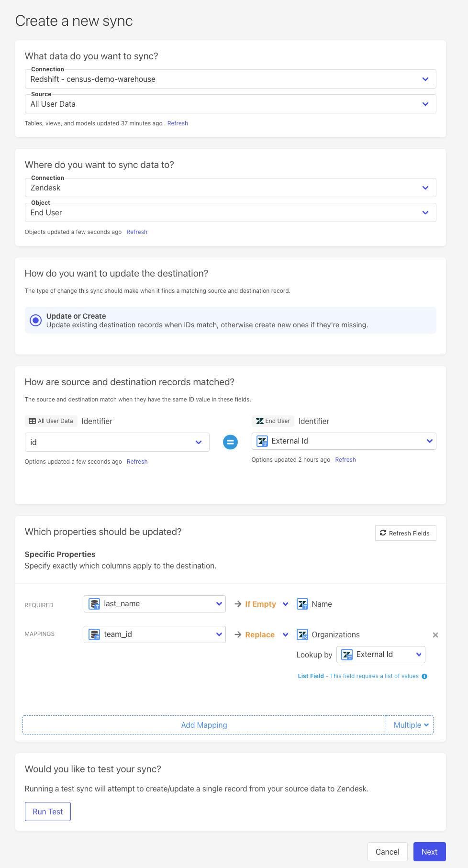Viewport: 468px width, 868px height.
Task: Click the End User Zendesk badge
Action: tap(273, 421)
